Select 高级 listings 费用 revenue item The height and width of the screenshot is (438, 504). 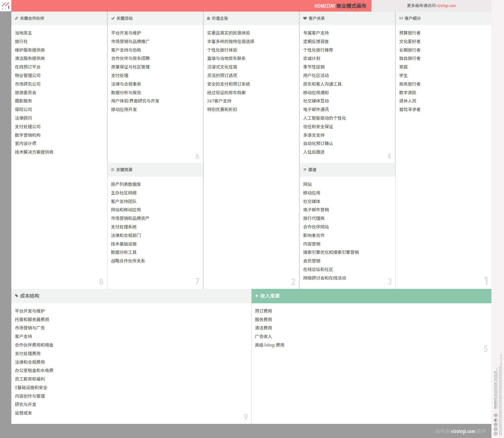pos(269,345)
